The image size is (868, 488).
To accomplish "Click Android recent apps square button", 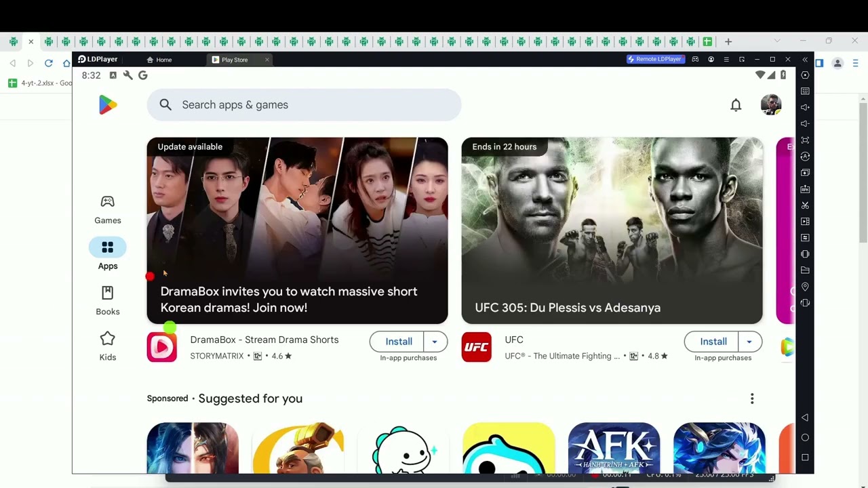I will [805, 457].
